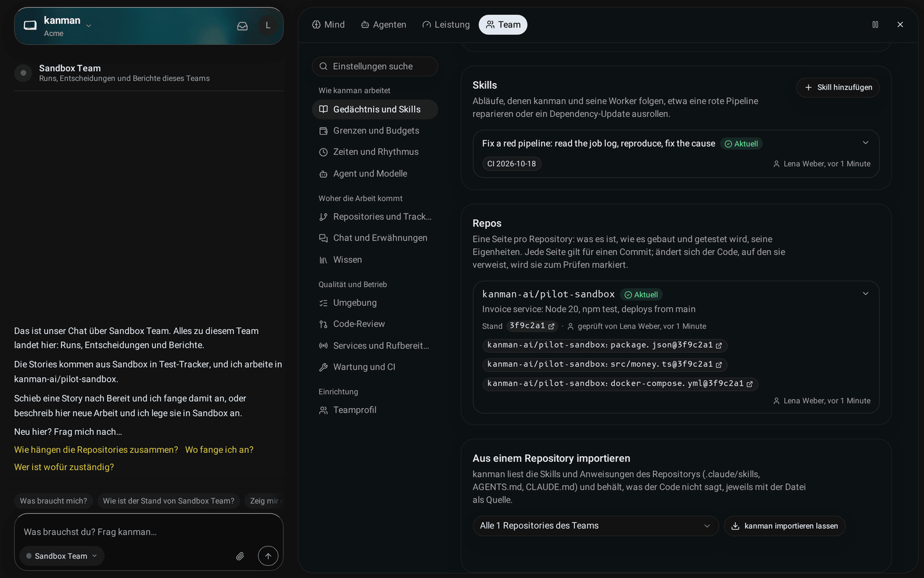Focus the Einstellungen suche search field
924x578 pixels.
coord(375,67)
